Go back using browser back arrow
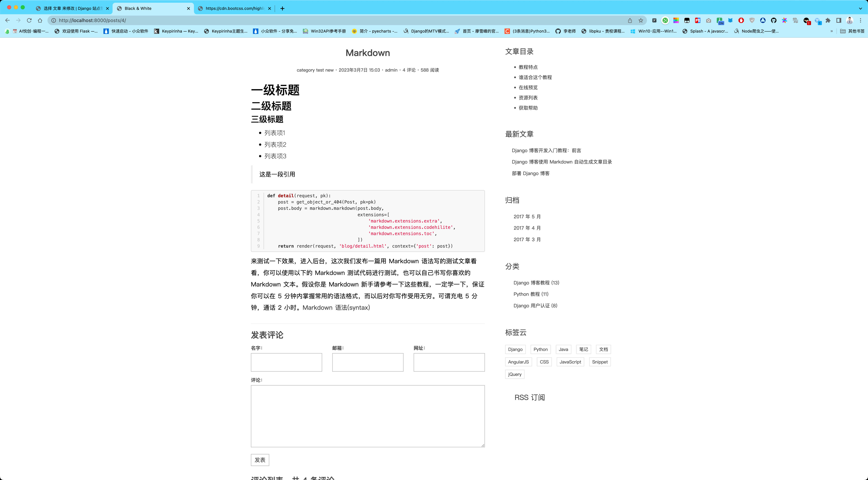This screenshot has height=480, width=868. point(7,20)
